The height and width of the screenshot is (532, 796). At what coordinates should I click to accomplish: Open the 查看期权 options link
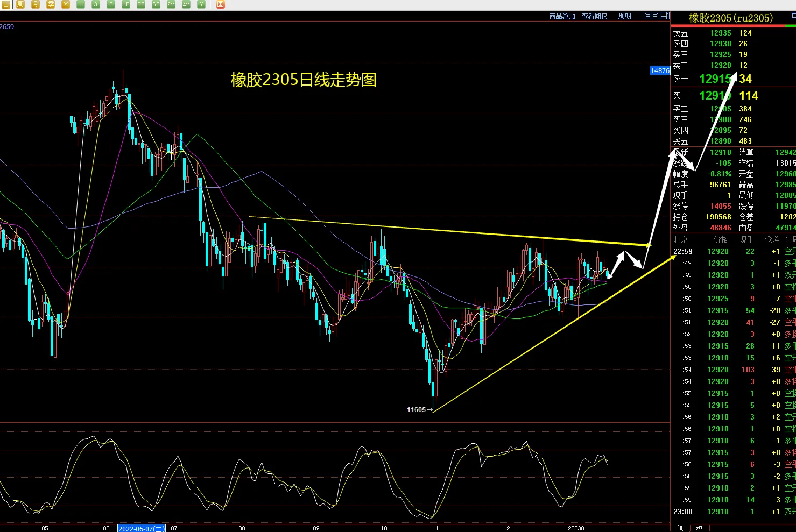click(594, 16)
